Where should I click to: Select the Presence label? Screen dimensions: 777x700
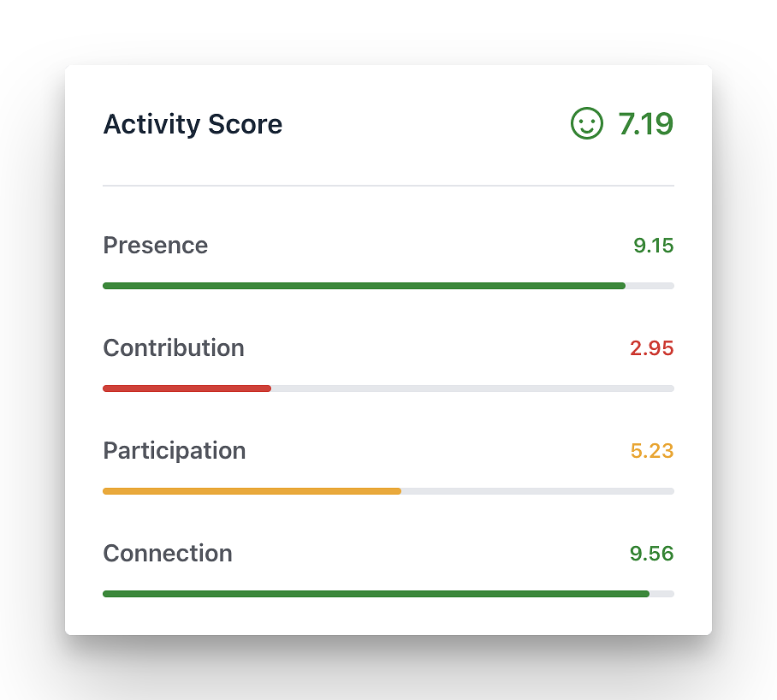click(155, 245)
